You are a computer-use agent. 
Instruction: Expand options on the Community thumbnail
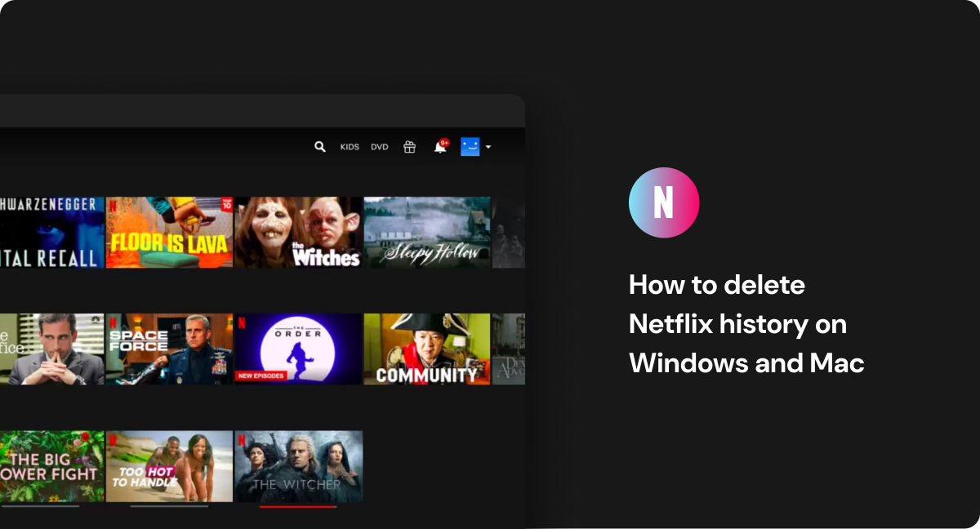coord(426,349)
